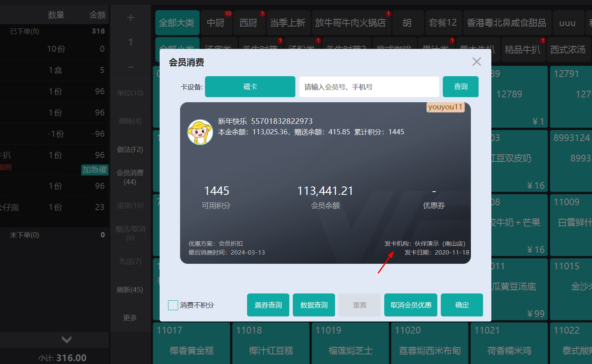
Task: Click the minus icon to decrease quantity
Action: [x=130, y=67]
